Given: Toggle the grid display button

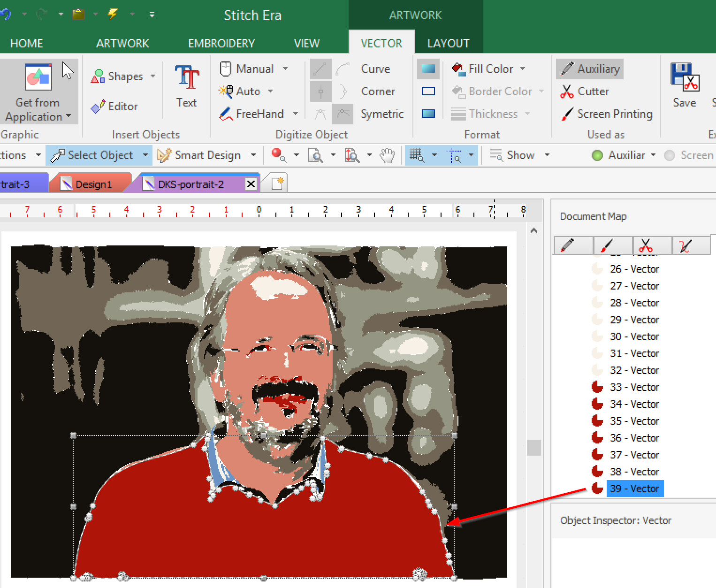Looking at the screenshot, I should click(x=416, y=155).
